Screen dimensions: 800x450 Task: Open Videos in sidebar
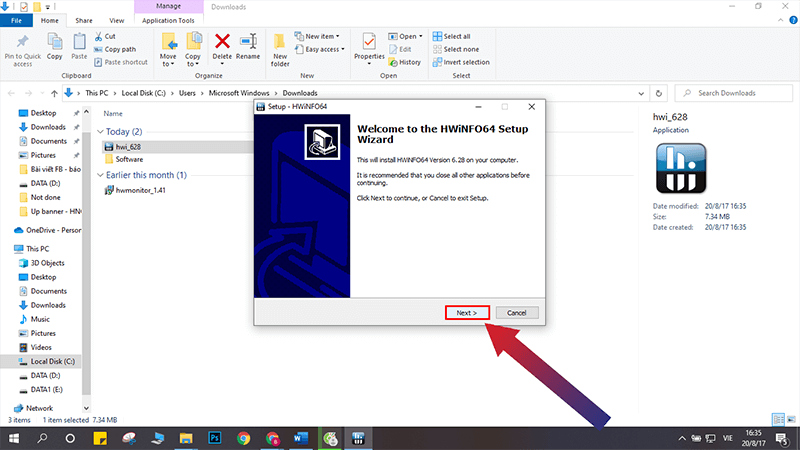(x=41, y=347)
